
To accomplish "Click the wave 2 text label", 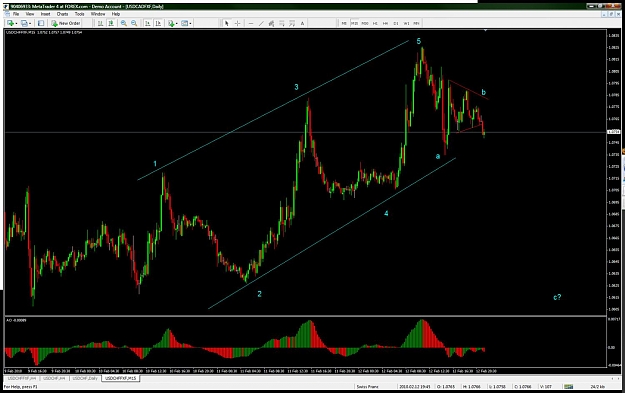I will (259, 294).
